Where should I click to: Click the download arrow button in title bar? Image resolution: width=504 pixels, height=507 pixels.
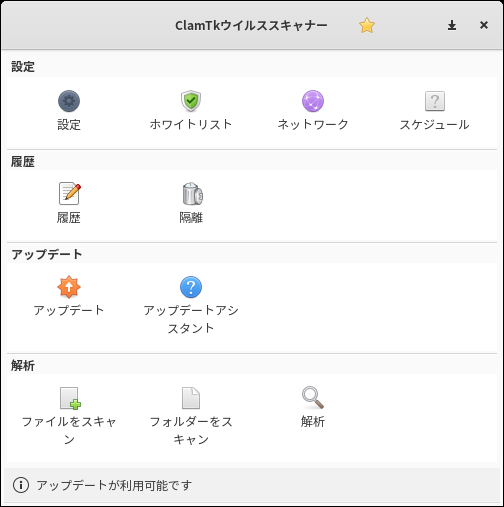click(x=452, y=25)
